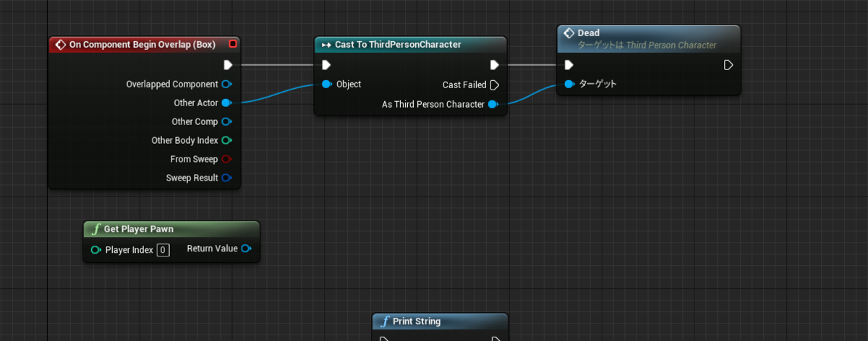868x341 pixels.
Task: Select the Dead node title
Action: 589,33
